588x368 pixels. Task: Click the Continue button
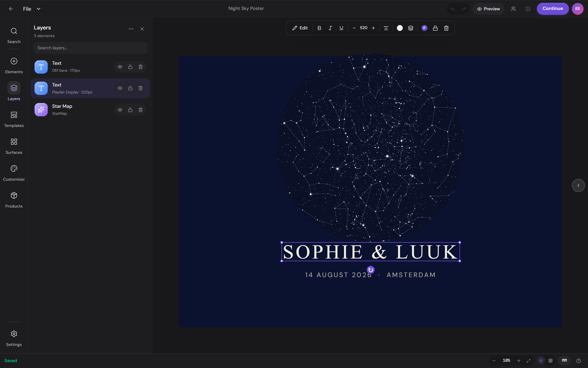[x=553, y=9]
